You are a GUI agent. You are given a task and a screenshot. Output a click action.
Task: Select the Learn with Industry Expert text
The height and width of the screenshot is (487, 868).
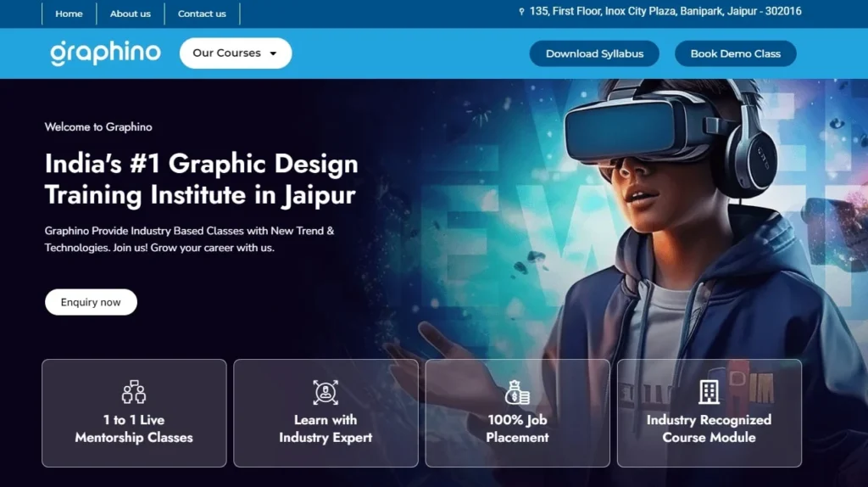[325, 428]
